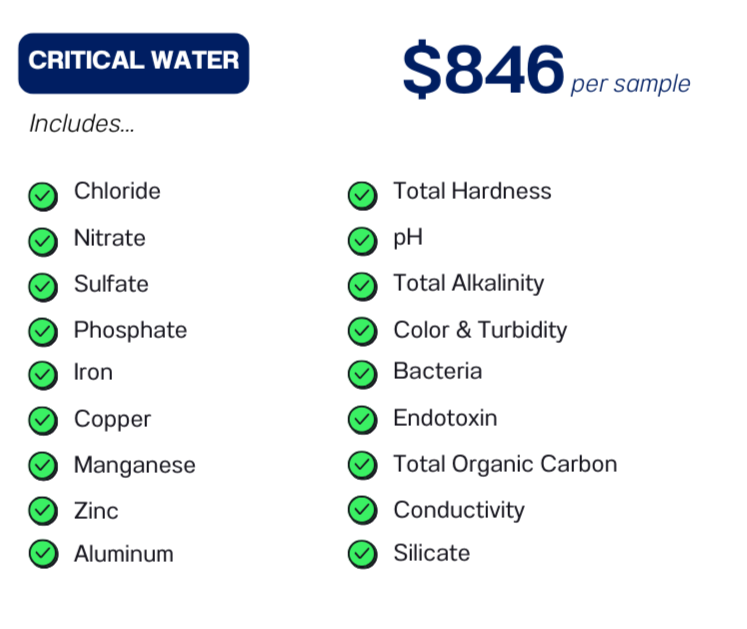Select the checkmark beside Total Hardness
Screen dimensions: 747x629
363,195
